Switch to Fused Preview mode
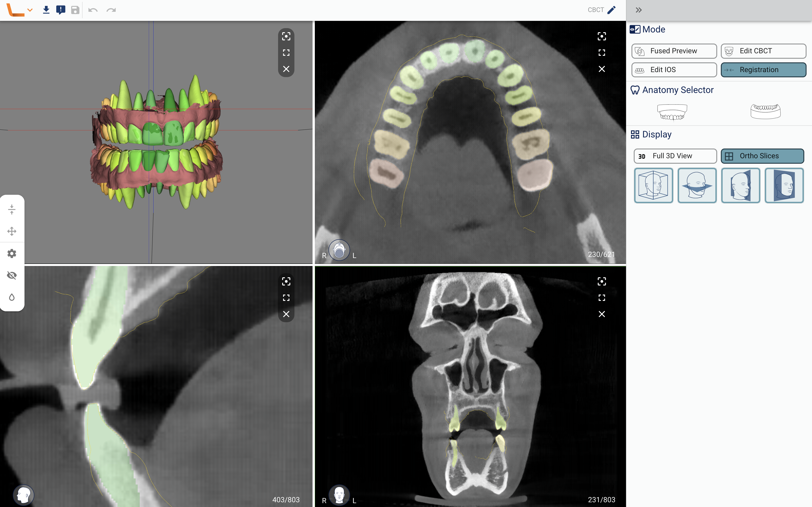The image size is (812, 507). (674, 51)
